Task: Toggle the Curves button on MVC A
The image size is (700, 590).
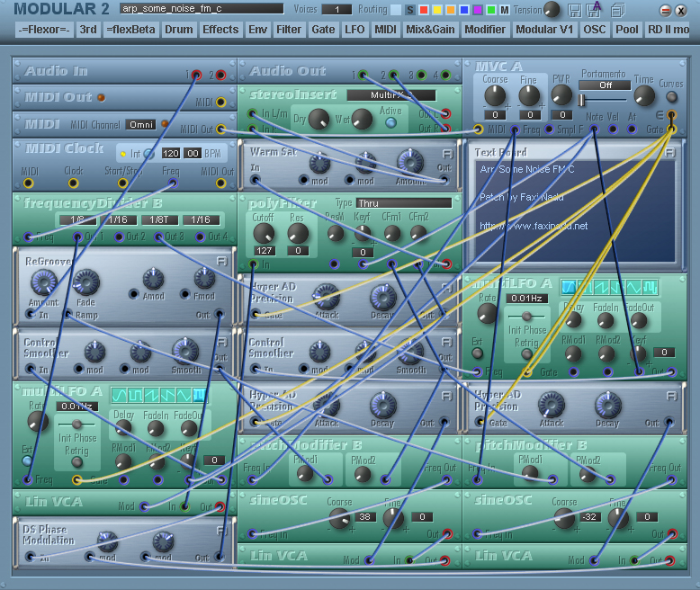Action: (x=671, y=97)
